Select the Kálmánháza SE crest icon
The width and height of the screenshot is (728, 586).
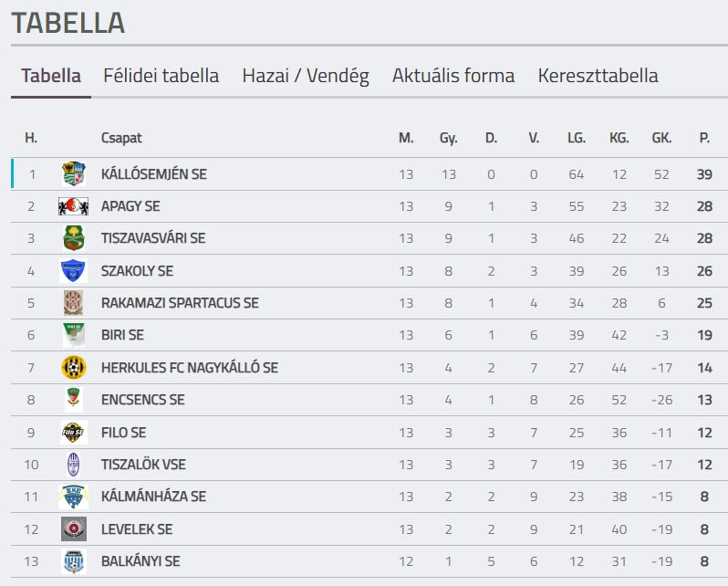73,497
